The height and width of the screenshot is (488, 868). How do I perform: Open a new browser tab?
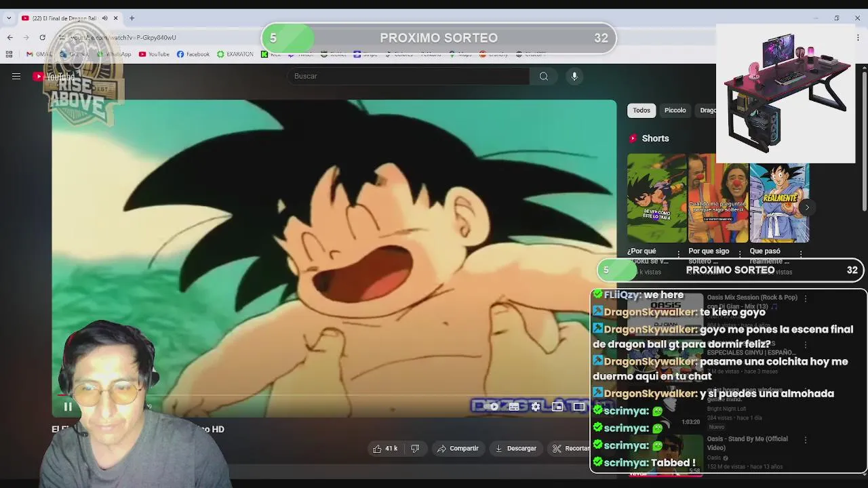(x=132, y=18)
